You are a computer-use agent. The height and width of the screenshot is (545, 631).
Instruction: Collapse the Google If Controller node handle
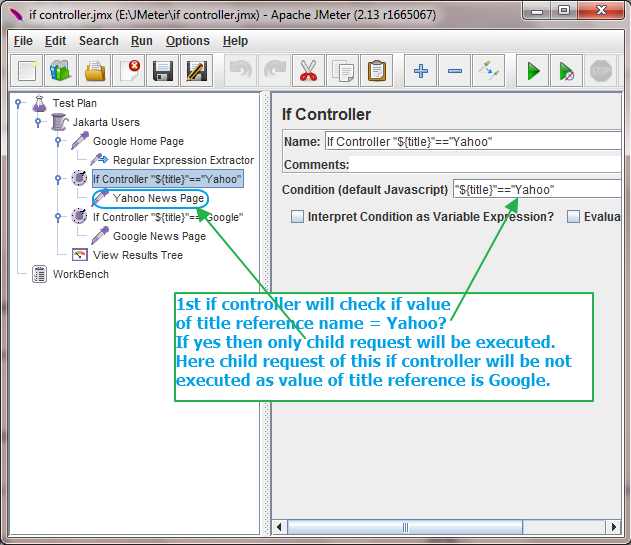coord(58,217)
